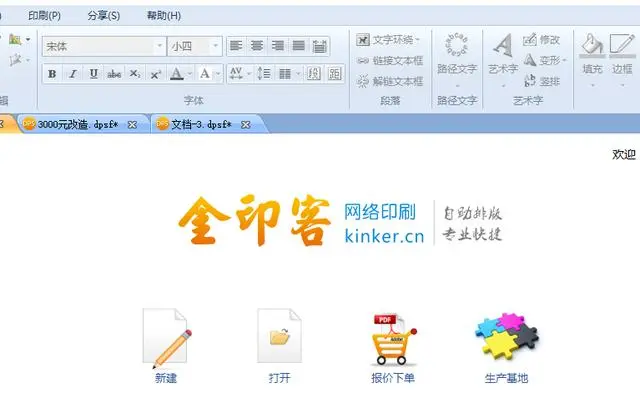Click the 生产基地 link text
The image size is (640, 408).
pyautogui.click(x=507, y=378)
